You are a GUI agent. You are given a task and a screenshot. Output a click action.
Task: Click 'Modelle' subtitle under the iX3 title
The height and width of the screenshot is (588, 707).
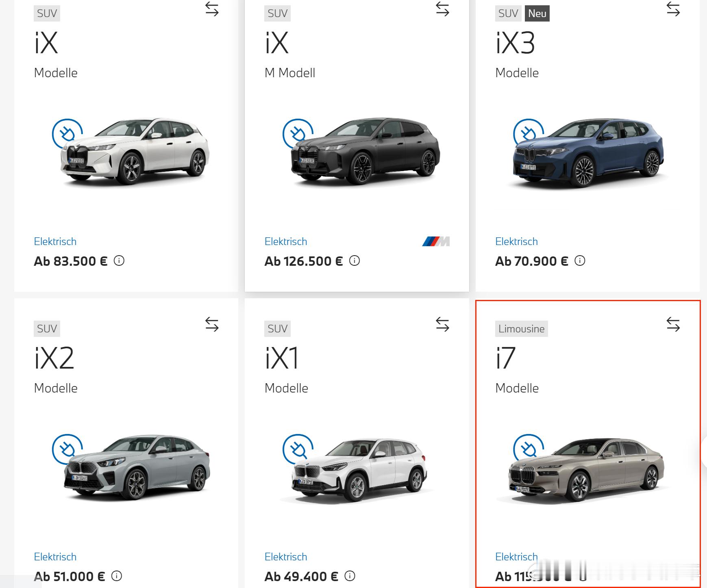click(x=517, y=73)
